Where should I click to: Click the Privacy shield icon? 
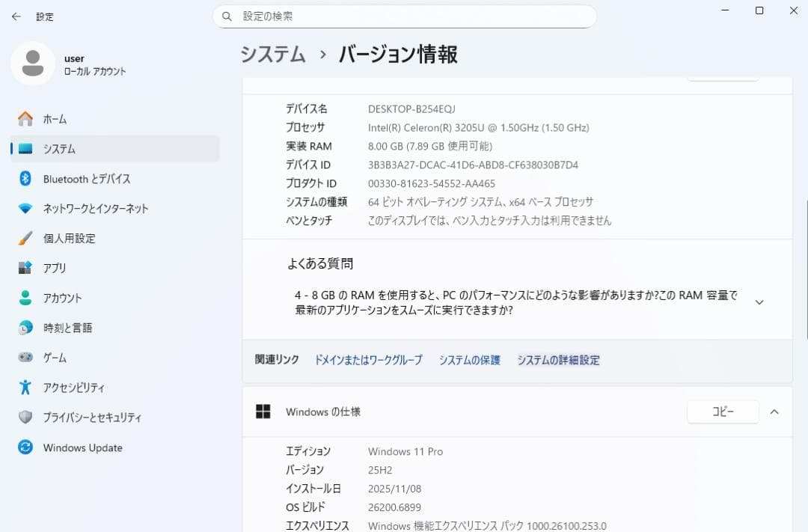point(25,417)
